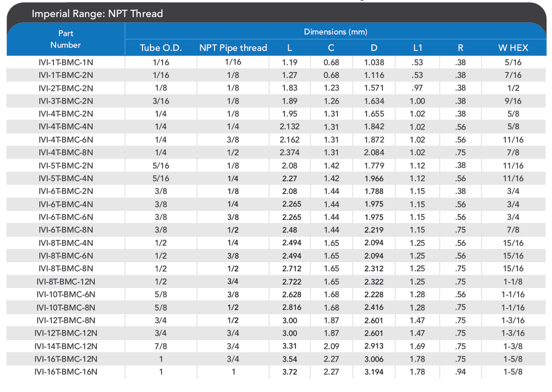Select the Part Number column header
Image resolution: width=552 pixels, height=392 pixels.
[66, 39]
